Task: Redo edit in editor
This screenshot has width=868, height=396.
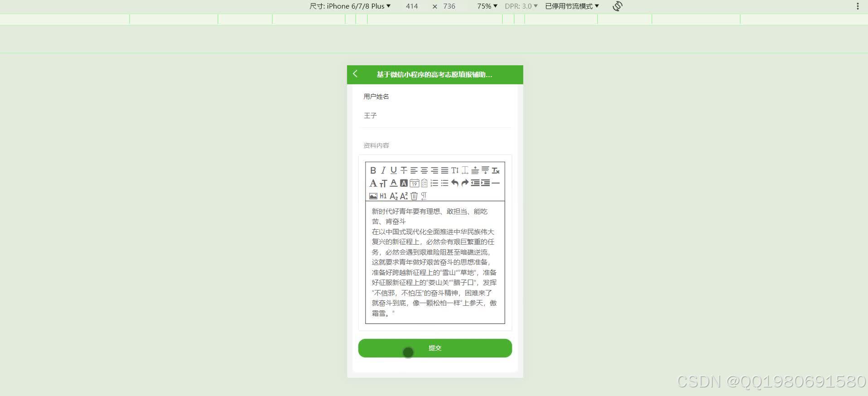Action: pos(465,183)
